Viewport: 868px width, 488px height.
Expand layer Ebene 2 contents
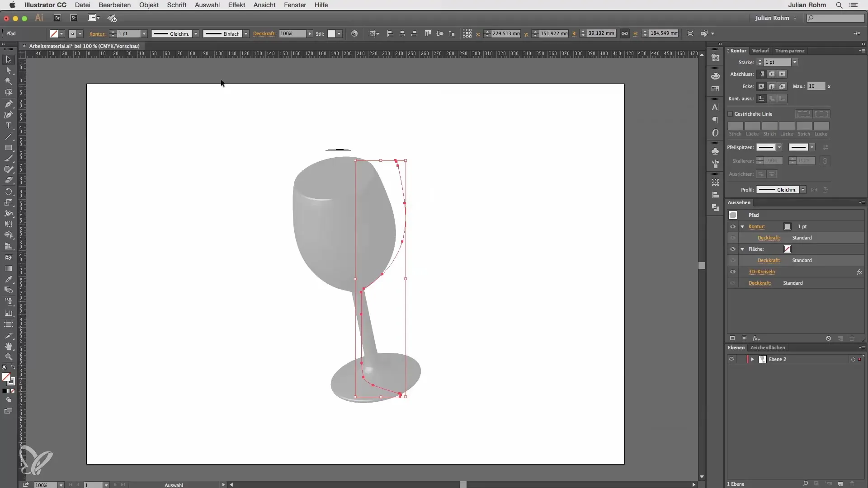753,359
